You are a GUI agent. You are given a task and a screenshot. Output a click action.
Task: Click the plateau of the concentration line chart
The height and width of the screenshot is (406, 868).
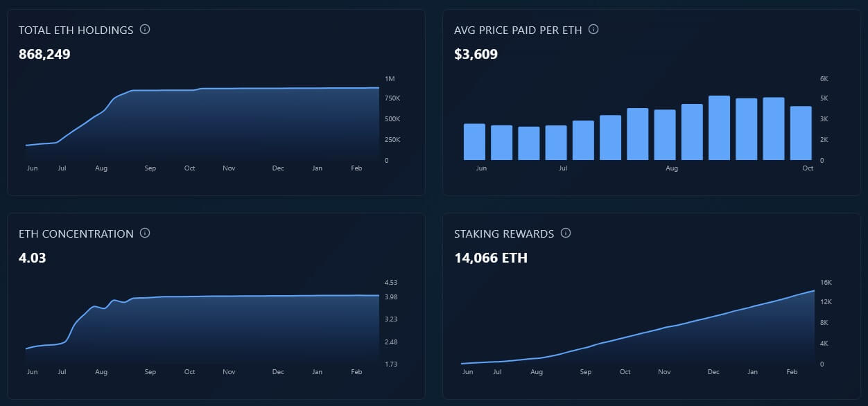[x=243, y=295]
